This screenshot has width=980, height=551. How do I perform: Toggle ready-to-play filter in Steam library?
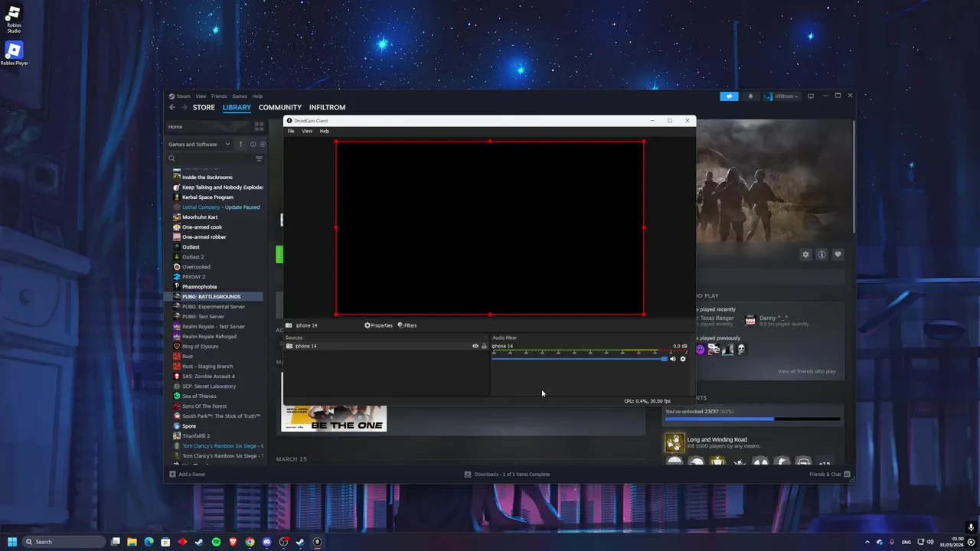[263, 144]
